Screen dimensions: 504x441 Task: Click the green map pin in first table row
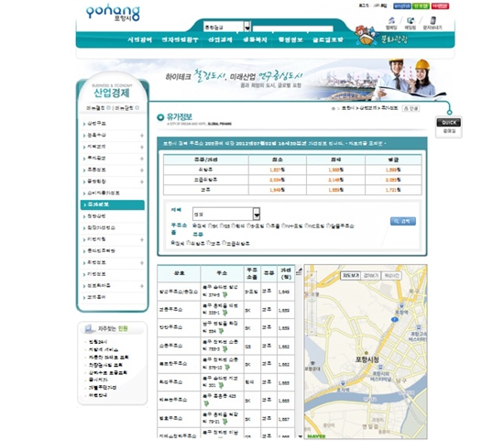coord(225,294)
